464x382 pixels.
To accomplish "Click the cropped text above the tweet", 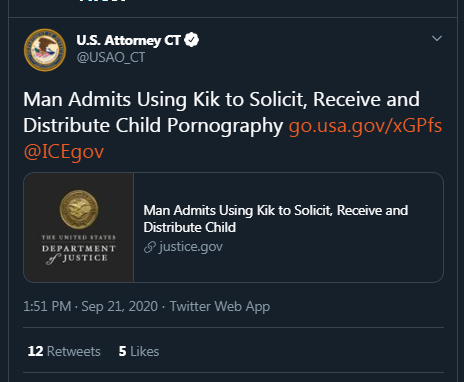I will [x=102, y=1].
